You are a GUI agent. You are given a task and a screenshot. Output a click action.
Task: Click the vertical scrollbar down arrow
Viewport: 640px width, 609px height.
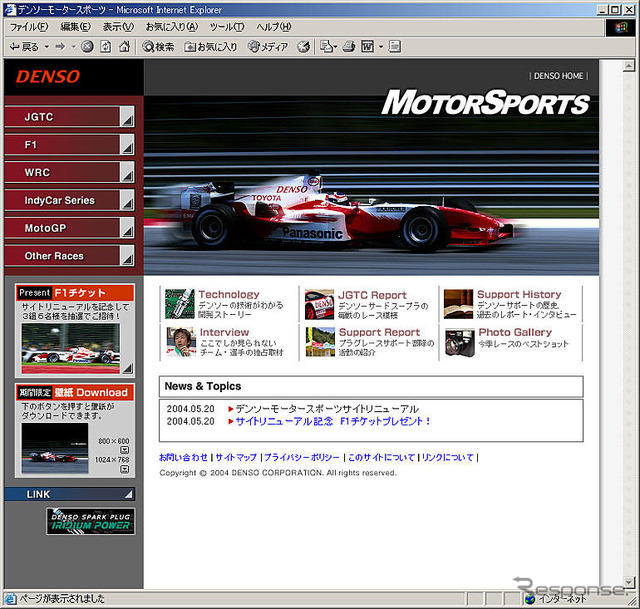coord(629,581)
